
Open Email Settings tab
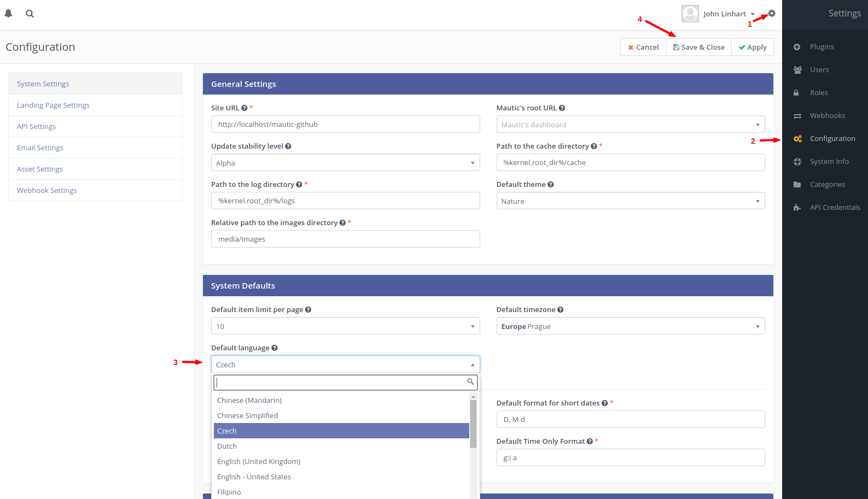point(95,148)
